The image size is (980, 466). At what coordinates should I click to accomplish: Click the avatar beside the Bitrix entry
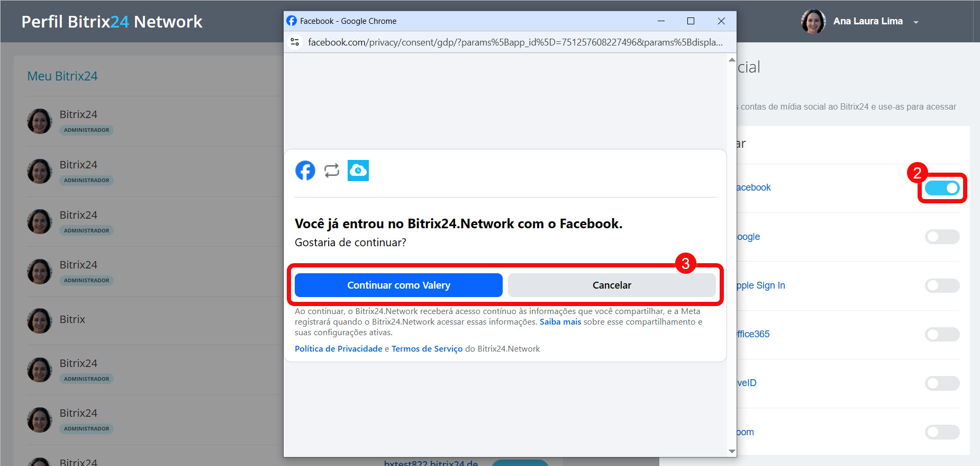40,321
